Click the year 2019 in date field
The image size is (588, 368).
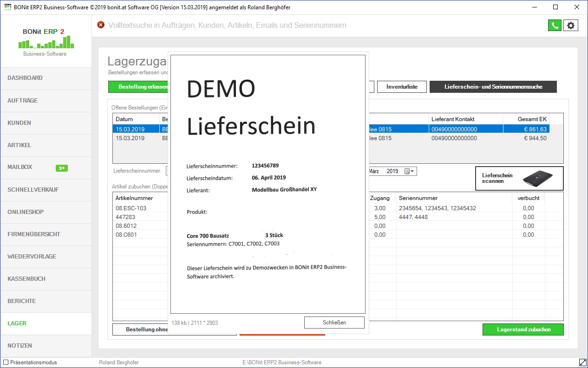pos(392,171)
